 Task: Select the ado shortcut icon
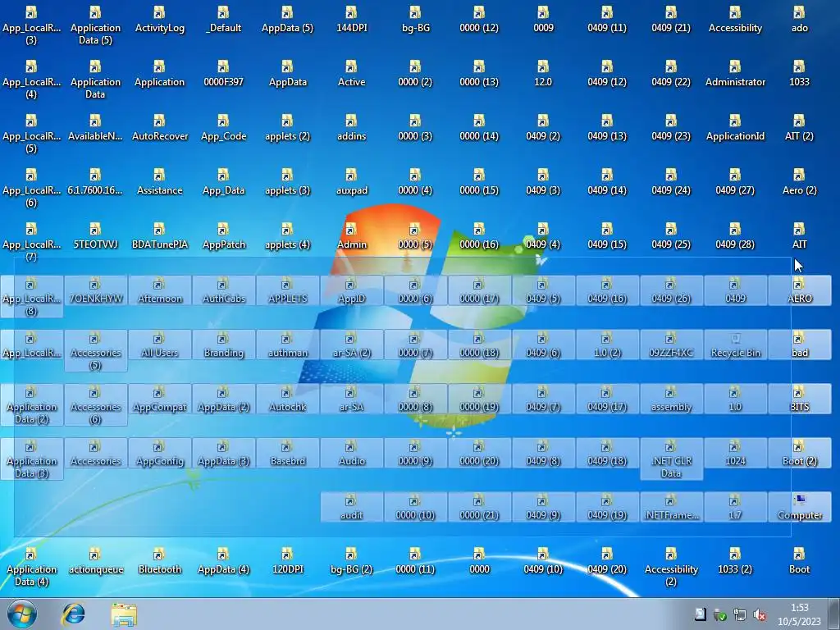coord(799,21)
